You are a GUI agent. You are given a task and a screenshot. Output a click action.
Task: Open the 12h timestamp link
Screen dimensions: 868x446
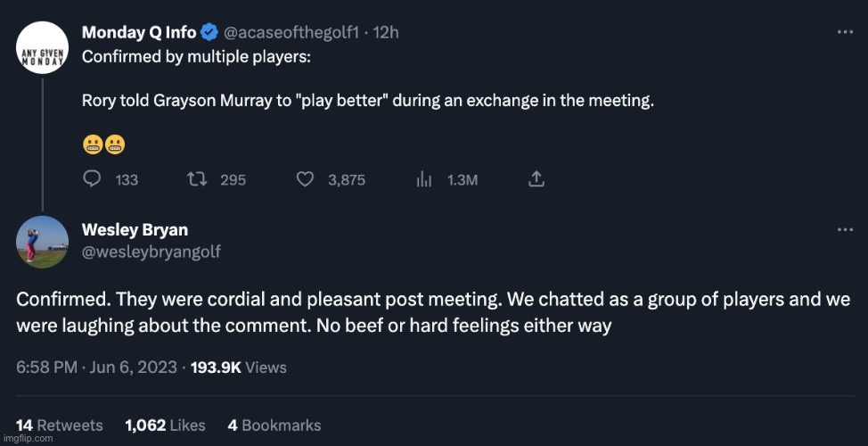(387, 33)
